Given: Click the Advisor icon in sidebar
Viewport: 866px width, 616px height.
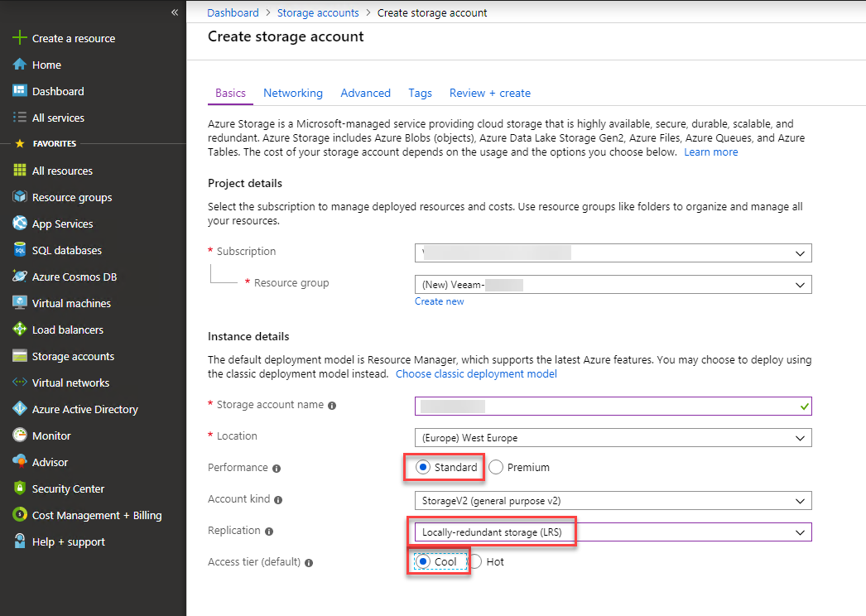Looking at the screenshot, I should tap(19, 462).
